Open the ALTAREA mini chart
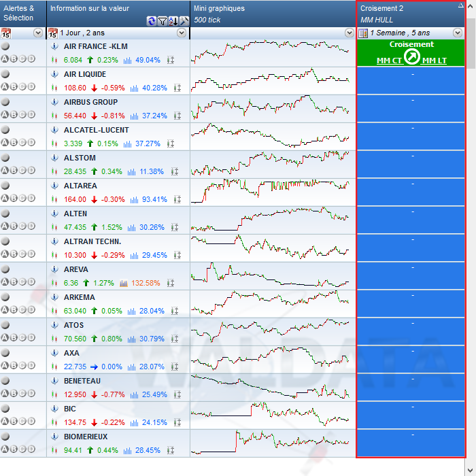 tap(273, 192)
